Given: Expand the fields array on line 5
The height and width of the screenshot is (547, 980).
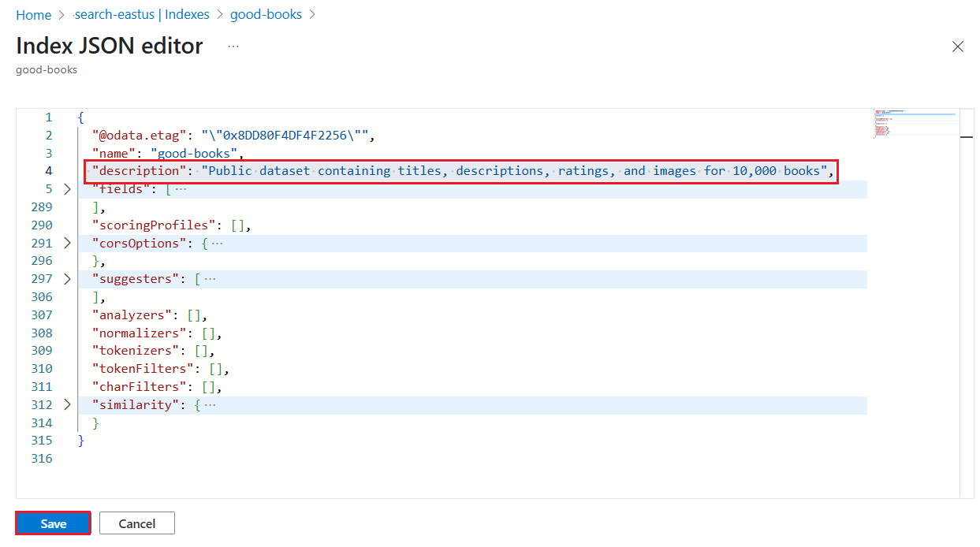Looking at the screenshot, I should click(67, 188).
